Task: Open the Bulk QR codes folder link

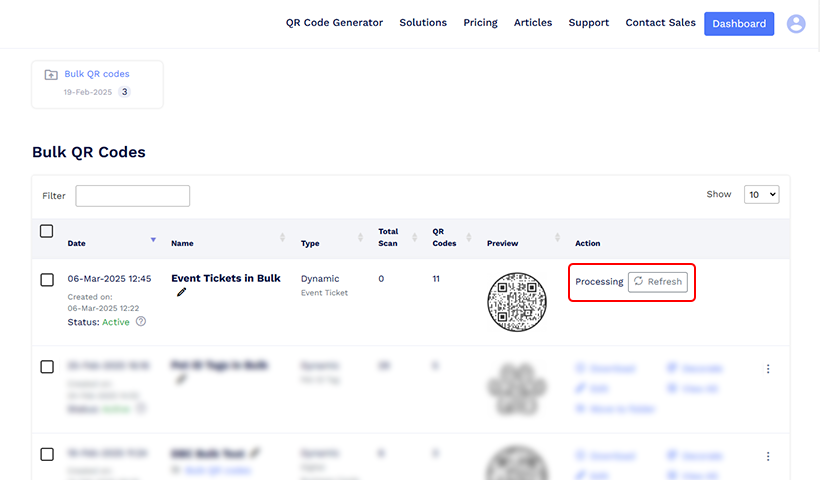Action: pos(97,74)
